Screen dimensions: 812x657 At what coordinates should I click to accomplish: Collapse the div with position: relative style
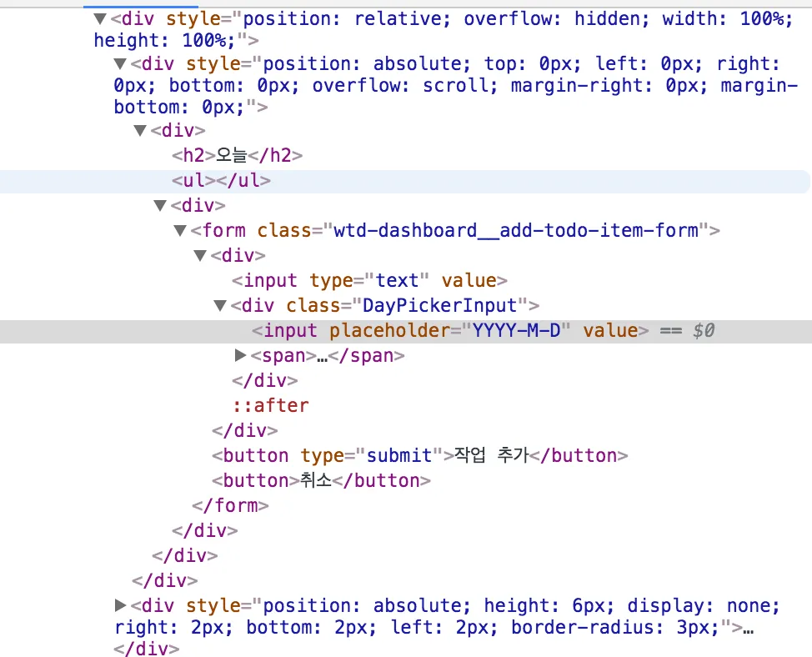[x=100, y=19]
